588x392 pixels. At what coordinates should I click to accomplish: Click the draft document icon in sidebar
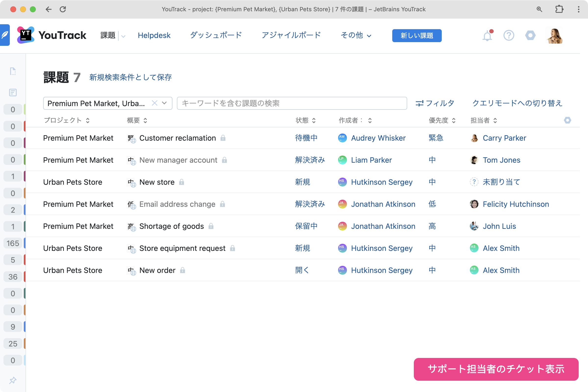13,72
